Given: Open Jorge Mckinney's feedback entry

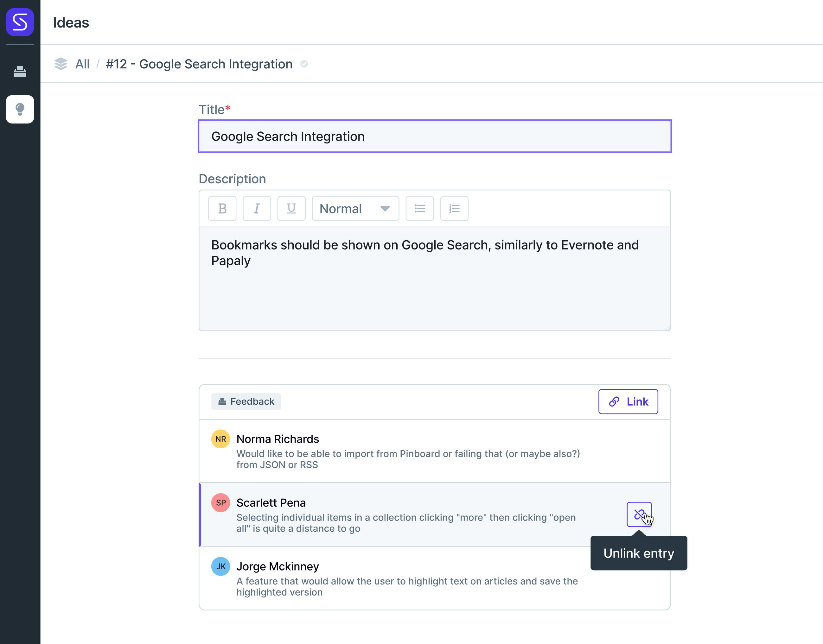Looking at the screenshot, I should [435, 578].
